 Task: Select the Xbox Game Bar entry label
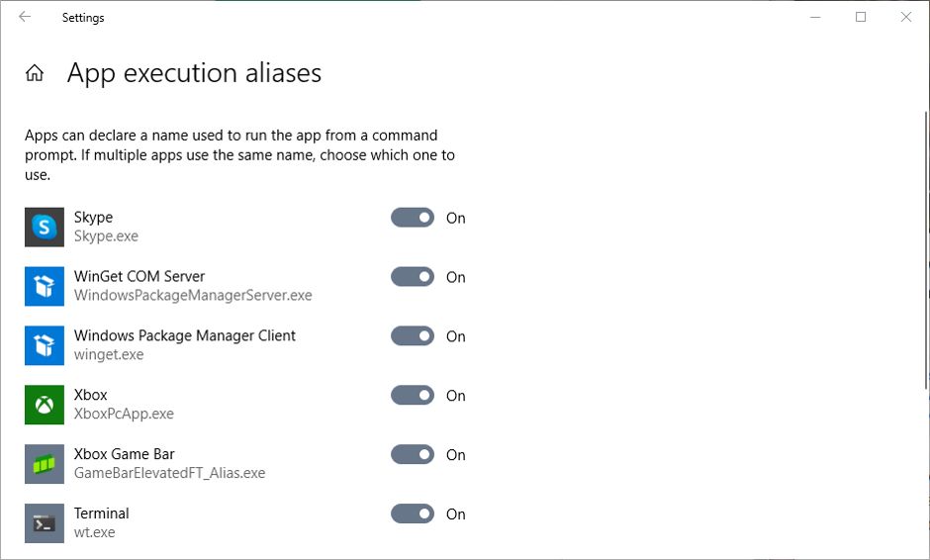click(x=124, y=454)
